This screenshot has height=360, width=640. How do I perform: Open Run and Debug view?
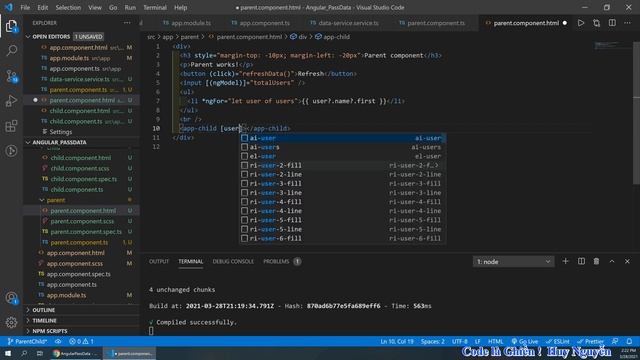click(11, 101)
